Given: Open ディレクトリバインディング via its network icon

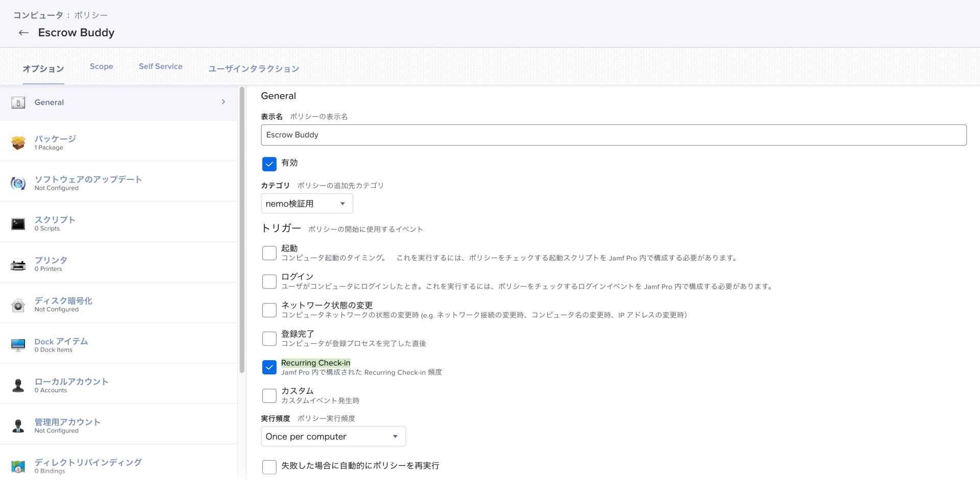Looking at the screenshot, I should pyautogui.click(x=18, y=466).
